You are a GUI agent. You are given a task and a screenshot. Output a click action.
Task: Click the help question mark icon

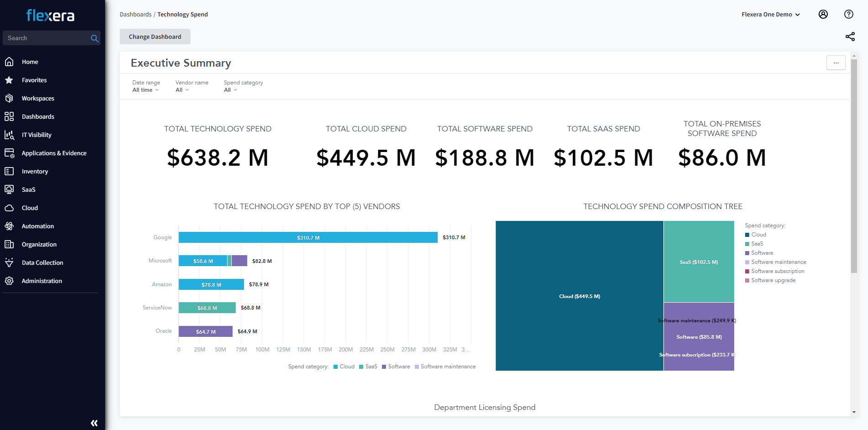848,14
